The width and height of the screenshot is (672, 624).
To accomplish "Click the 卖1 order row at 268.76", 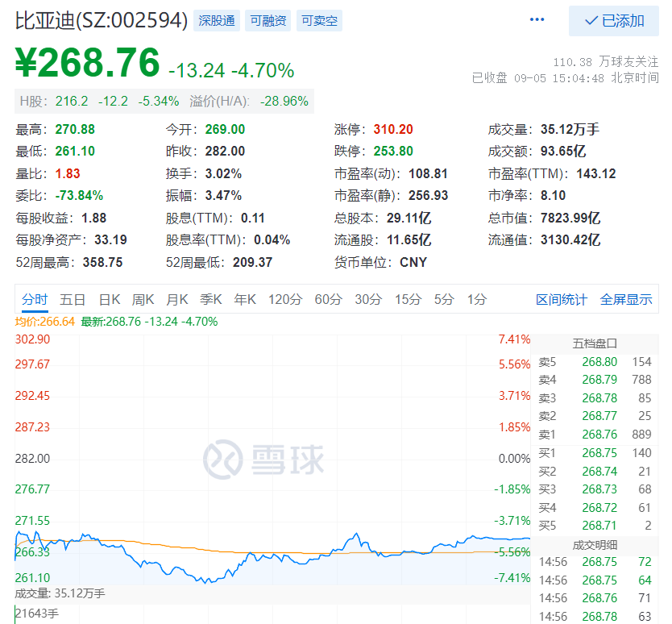I will (595, 435).
